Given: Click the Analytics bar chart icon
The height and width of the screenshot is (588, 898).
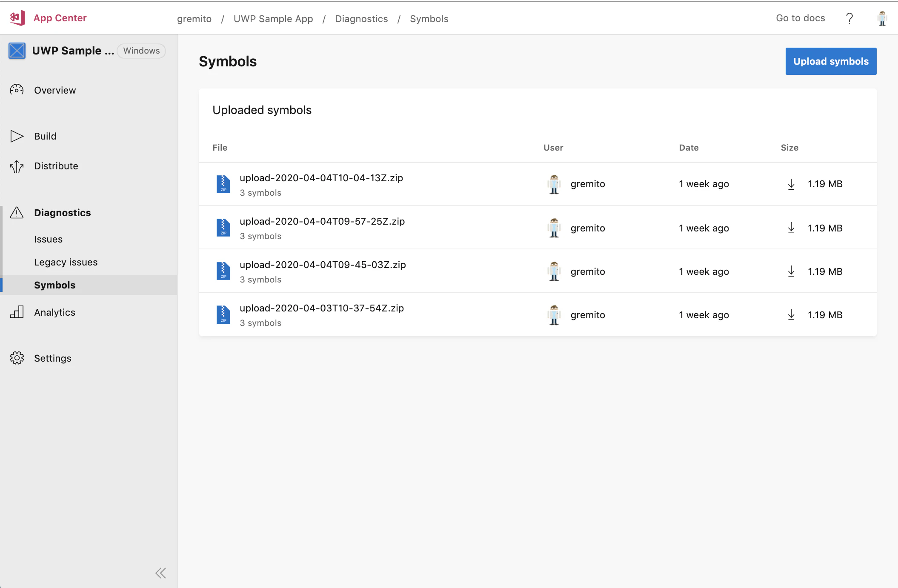Looking at the screenshot, I should pos(17,312).
